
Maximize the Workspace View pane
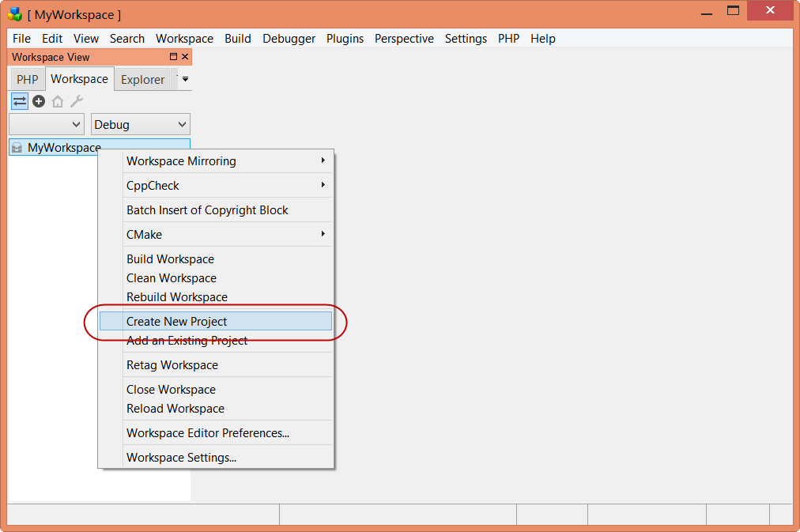tap(173, 57)
